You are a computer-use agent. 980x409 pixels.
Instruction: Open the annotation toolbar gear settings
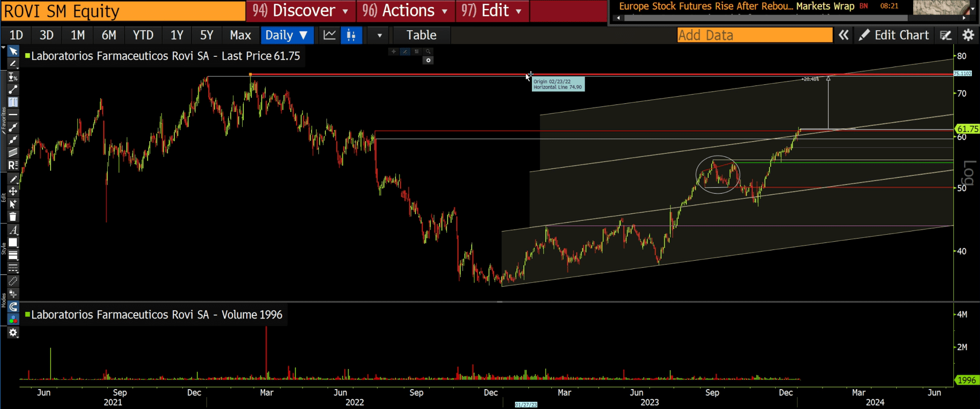click(x=13, y=333)
